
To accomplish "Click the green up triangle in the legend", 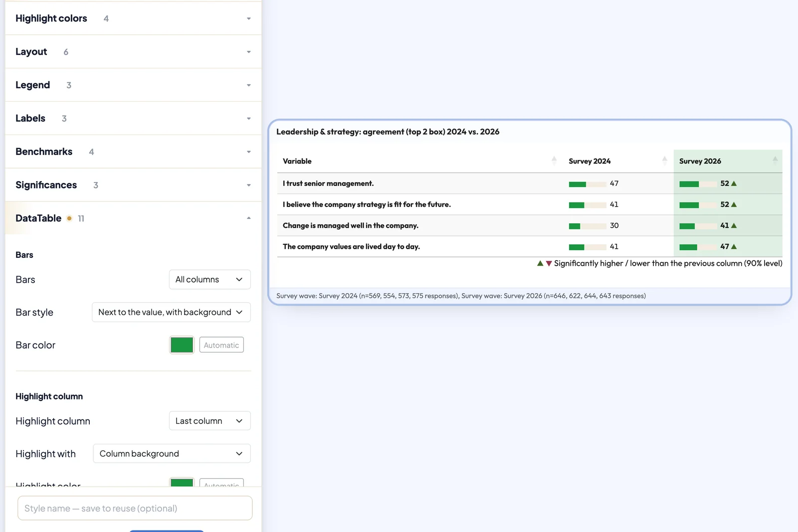I will coord(540,263).
